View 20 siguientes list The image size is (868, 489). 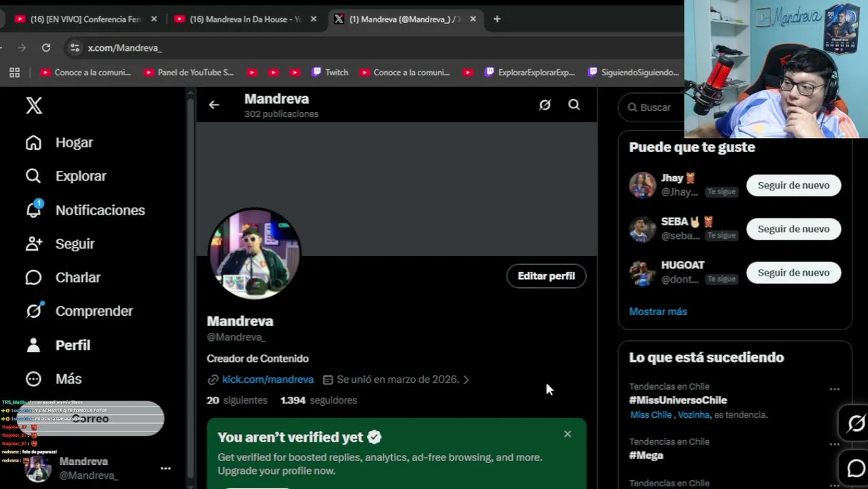pos(237,400)
